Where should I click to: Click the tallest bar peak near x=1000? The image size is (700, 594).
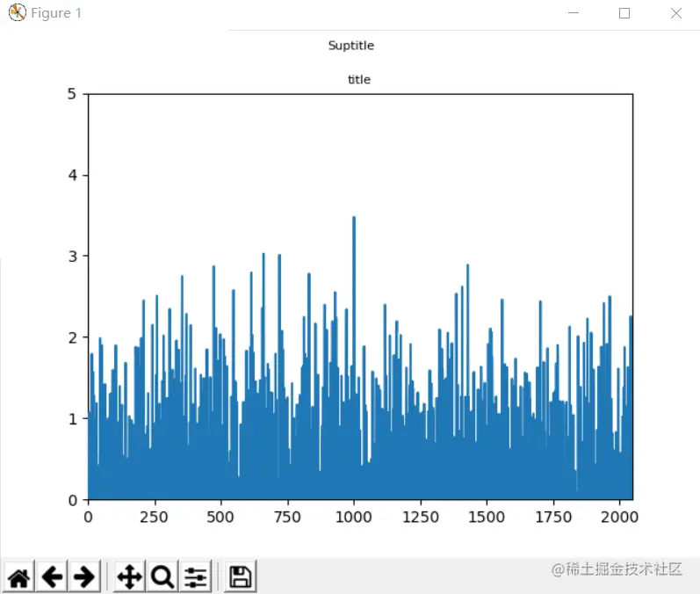(x=354, y=219)
